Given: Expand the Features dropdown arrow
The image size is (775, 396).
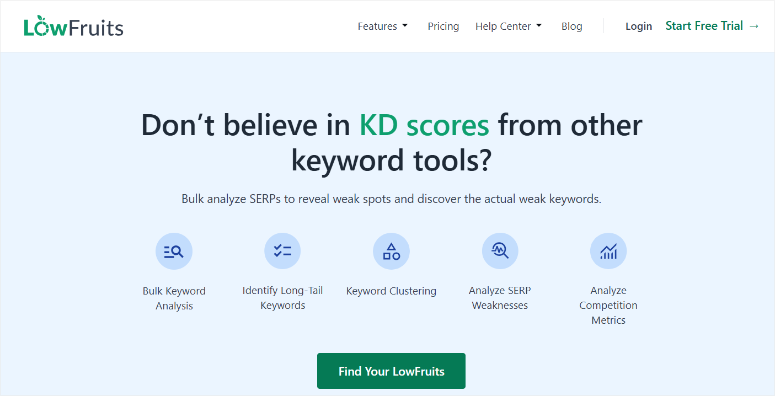Looking at the screenshot, I should 405,26.
